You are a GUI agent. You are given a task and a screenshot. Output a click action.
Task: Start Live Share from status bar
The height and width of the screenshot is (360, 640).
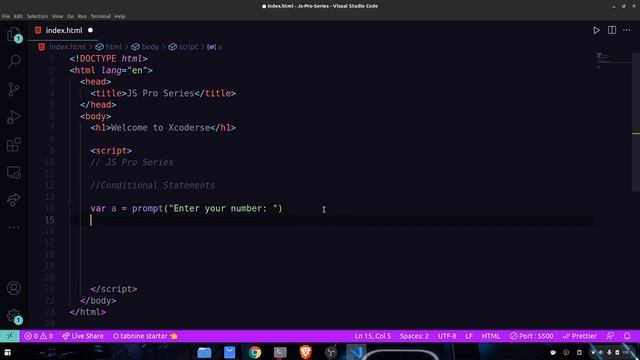[83, 336]
